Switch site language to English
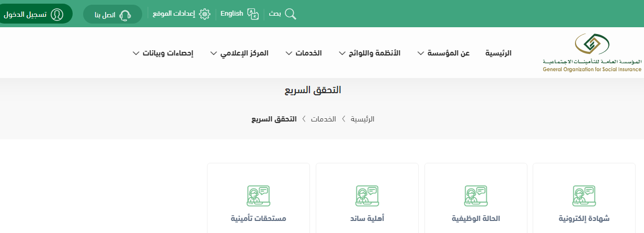Image resolution: width=644 pixels, height=233 pixels. 232,14
